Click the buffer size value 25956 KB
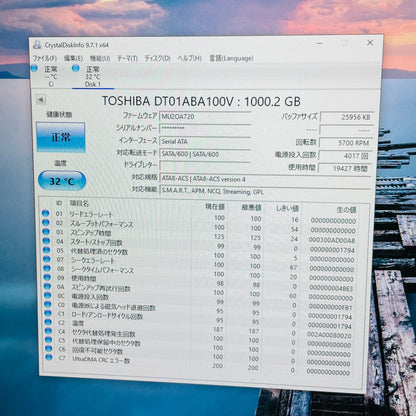This screenshot has height=416, width=416. point(347,117)
